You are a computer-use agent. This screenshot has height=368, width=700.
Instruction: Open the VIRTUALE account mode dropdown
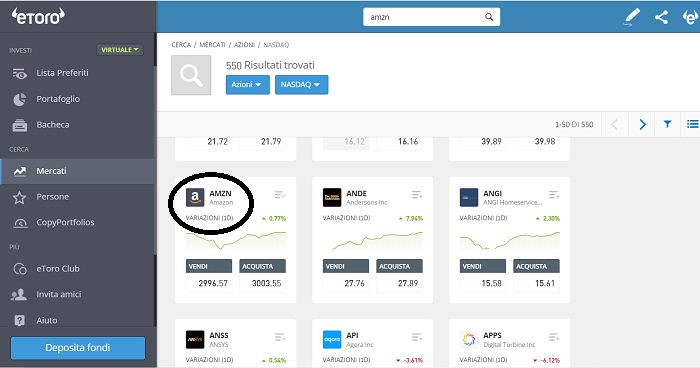click(120, 50)
